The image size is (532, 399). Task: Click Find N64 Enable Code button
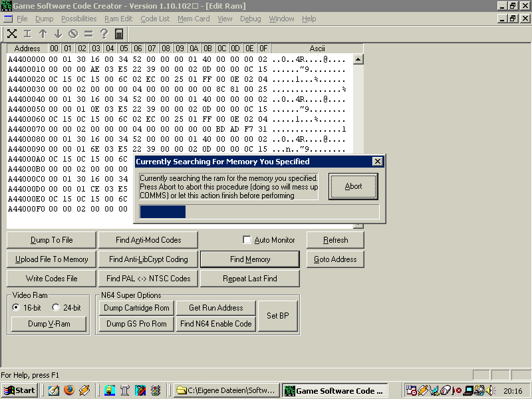click(x=215, y=324)
